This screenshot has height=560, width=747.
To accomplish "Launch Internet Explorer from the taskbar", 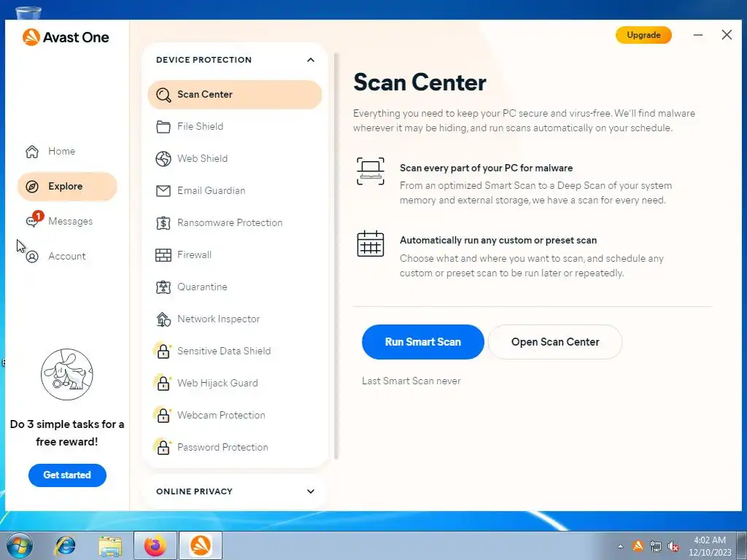I will pyautogui.click(x=65, y=545).
